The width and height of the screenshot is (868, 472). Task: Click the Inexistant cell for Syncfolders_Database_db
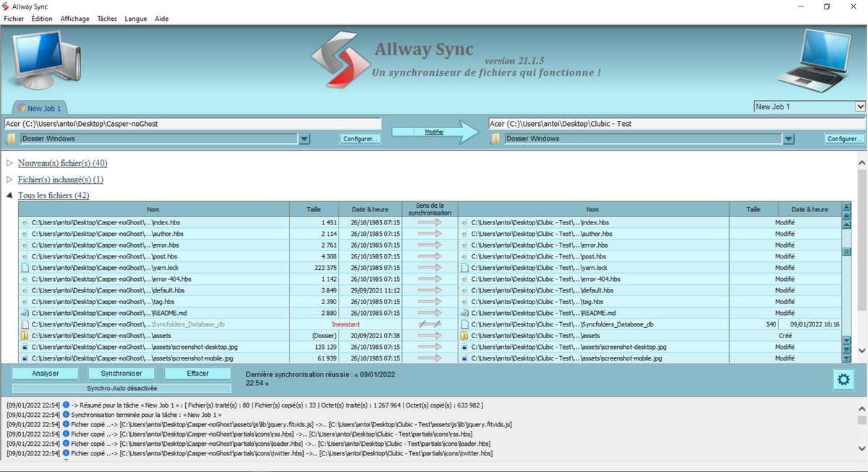point(346,324)
